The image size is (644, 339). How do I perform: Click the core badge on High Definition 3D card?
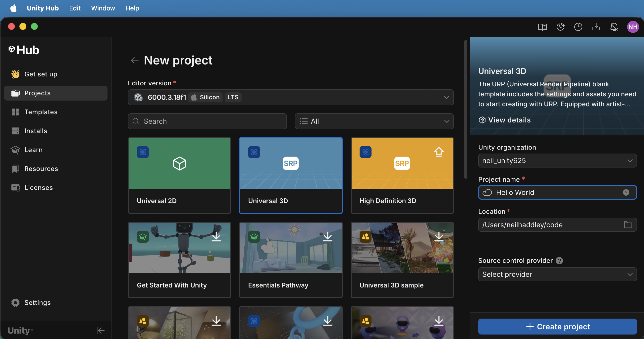365,152
